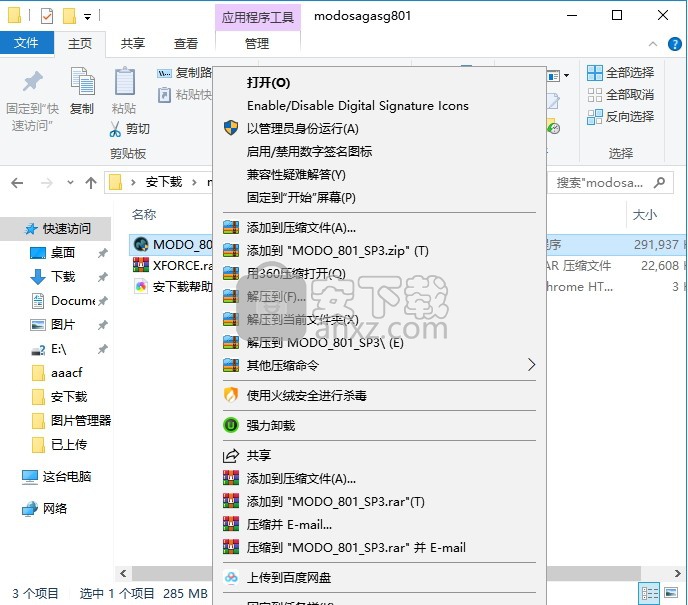The image size is (688, 605).
Task: Click Invert selection in ribbon
Action: [x=620, y=117]
